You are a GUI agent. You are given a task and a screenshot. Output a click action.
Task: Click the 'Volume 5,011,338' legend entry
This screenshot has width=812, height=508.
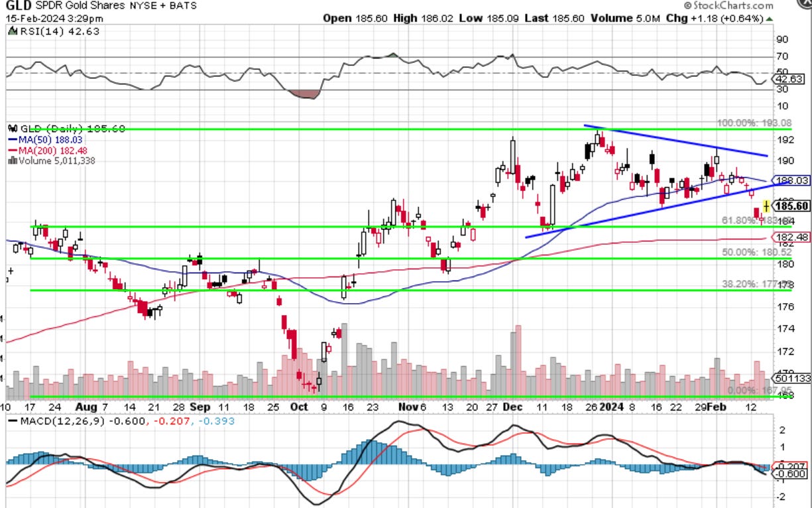point(51,160)
